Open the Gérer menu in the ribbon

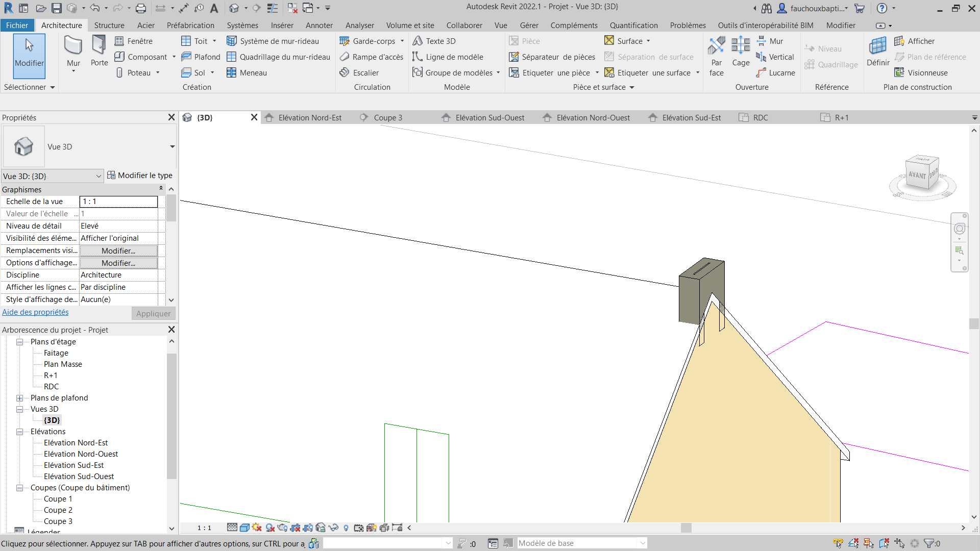[x=529, y=25]
